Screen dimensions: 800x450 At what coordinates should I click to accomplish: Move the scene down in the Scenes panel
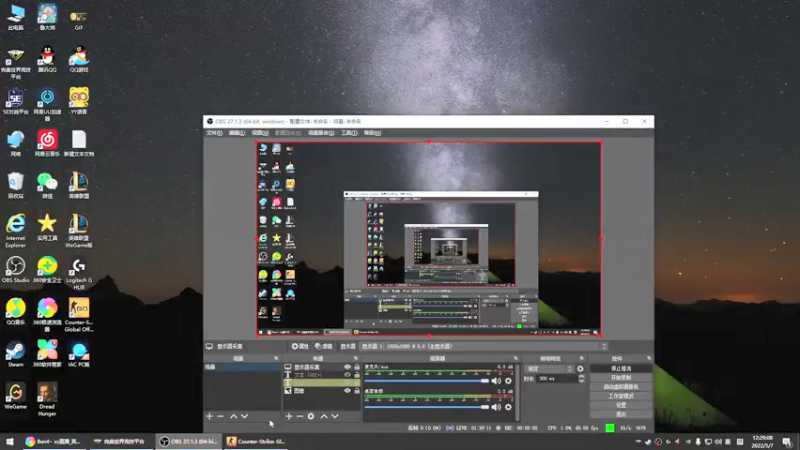(x=244, y=416)
